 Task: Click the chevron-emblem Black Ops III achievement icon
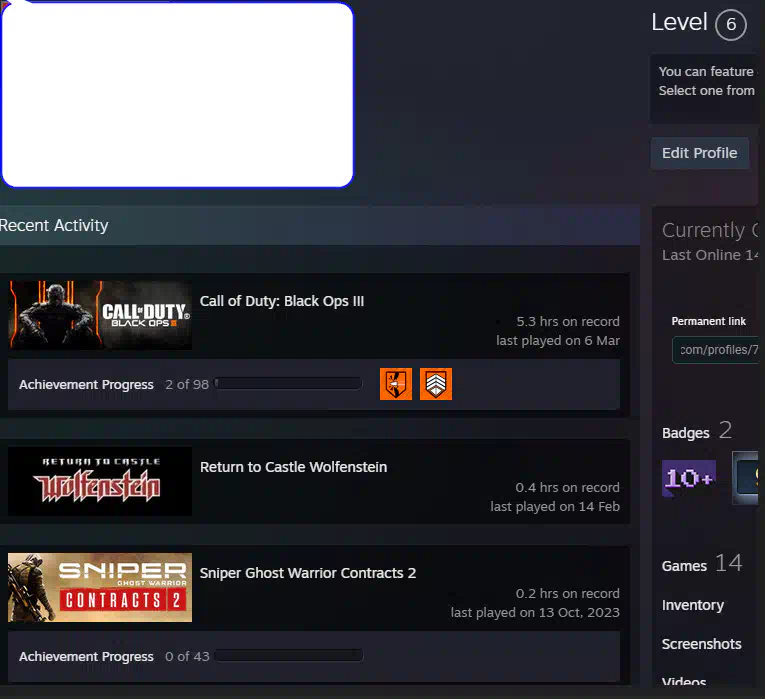point(436,384)
